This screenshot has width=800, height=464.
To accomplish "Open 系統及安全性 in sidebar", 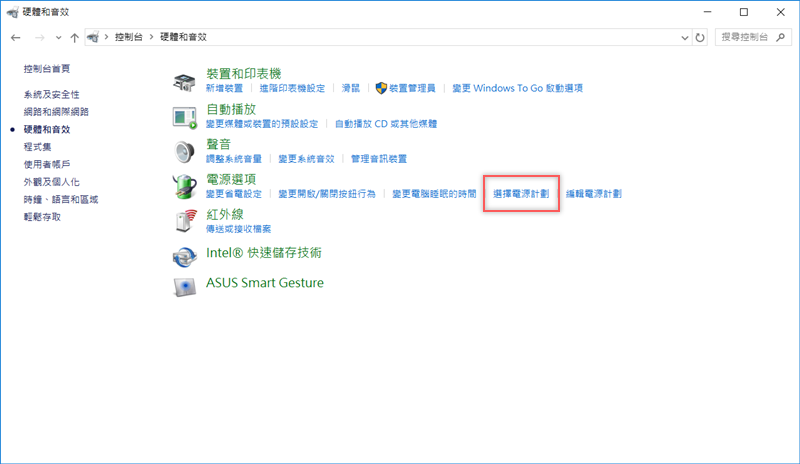I will coord(52,94).
